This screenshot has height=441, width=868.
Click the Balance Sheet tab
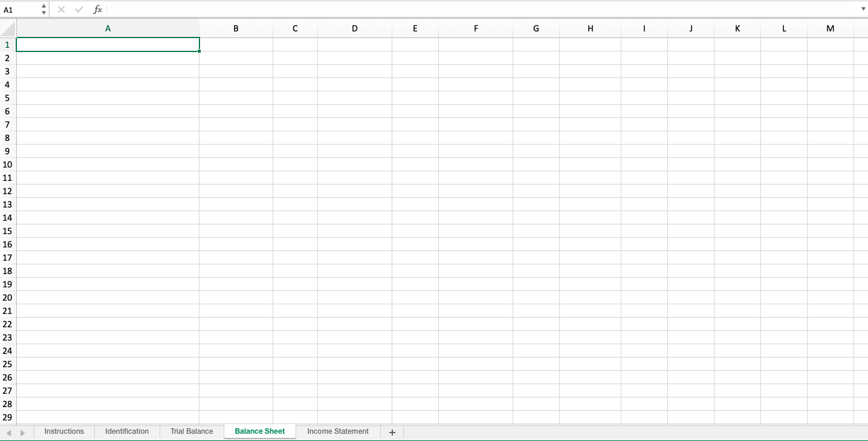point(259,431)
